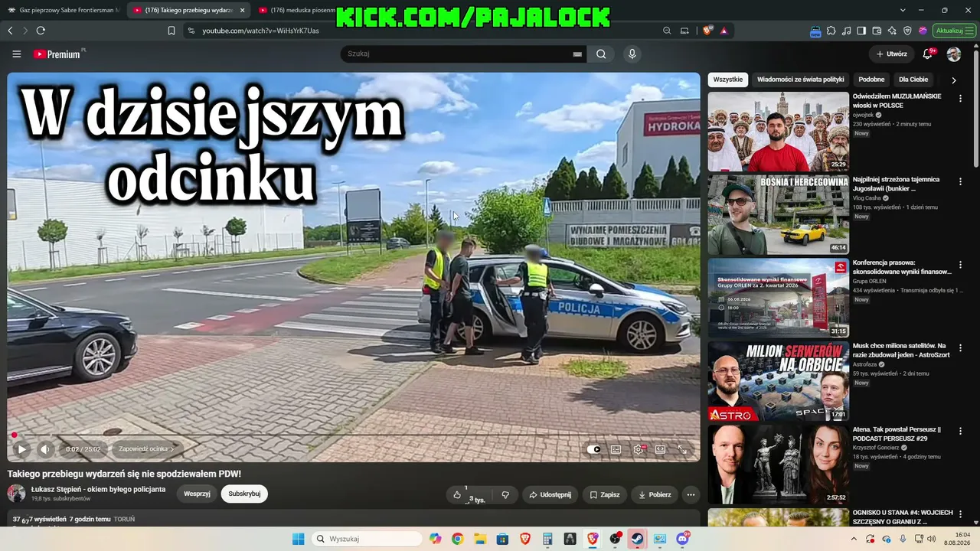Screen dimensions: 980x551
Task: Download the video with Pobierz
Action: [655, 495]
